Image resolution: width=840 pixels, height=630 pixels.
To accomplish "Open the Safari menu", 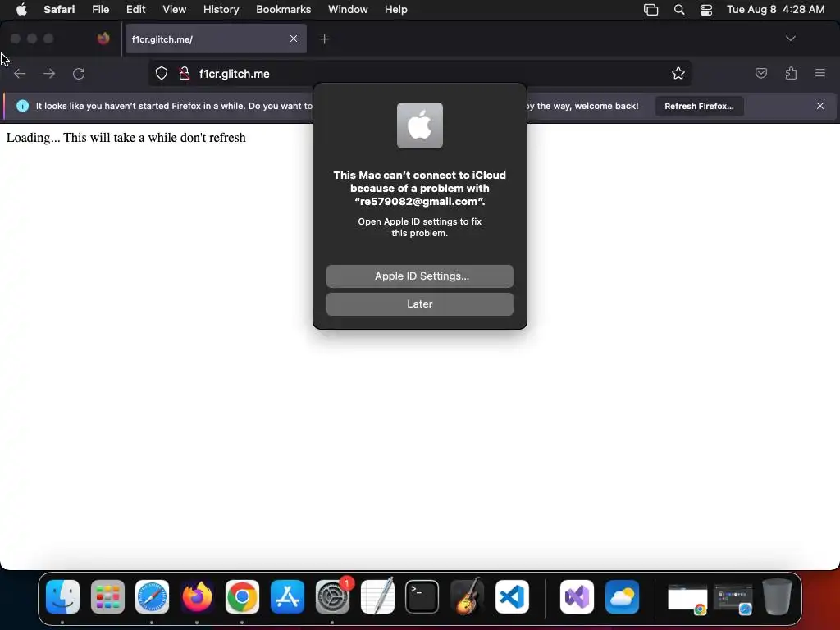I will [59, 10].
